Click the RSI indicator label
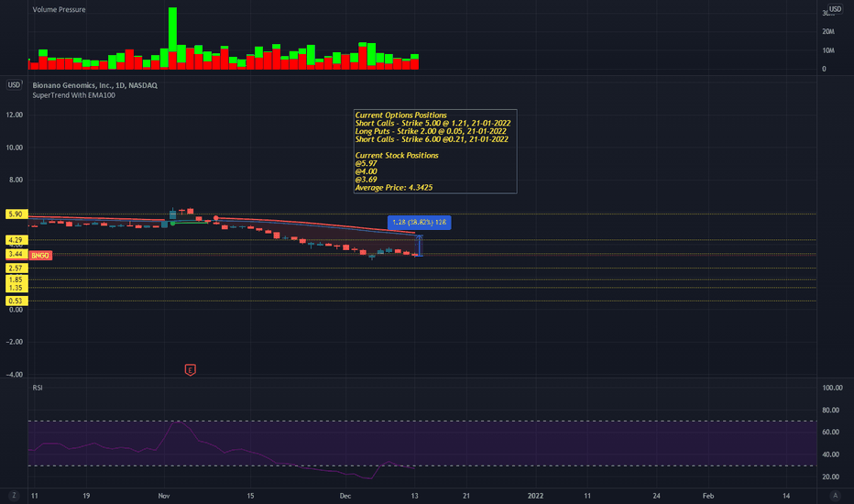 (38, 388)
